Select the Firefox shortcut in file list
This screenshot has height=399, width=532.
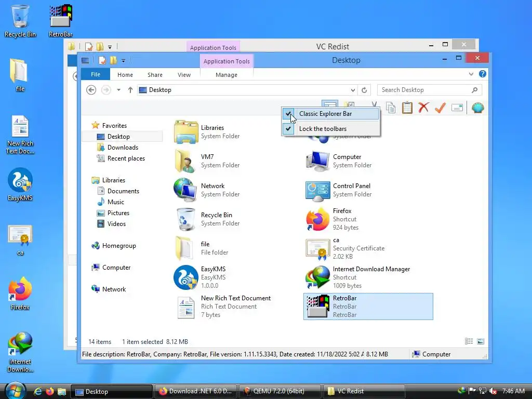368,219
